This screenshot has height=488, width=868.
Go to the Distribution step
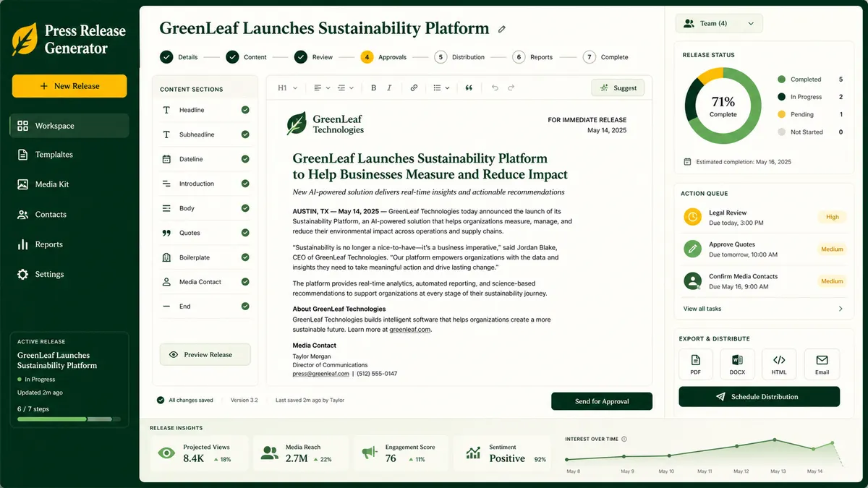click(x=459, y=57)
